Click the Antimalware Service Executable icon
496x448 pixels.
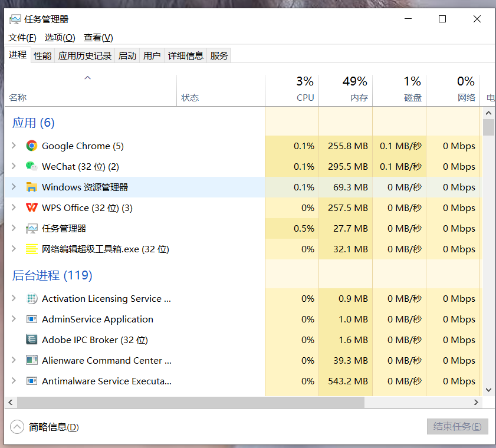tap(32, 381)
